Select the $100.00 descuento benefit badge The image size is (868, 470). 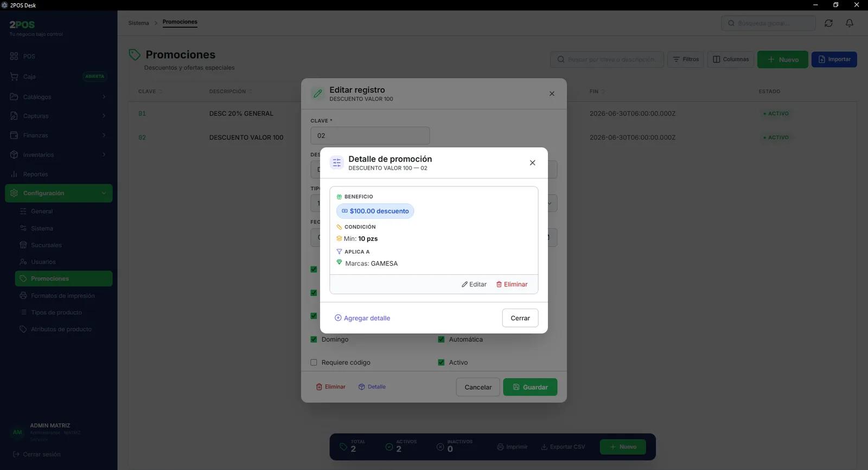click(375, 211)
